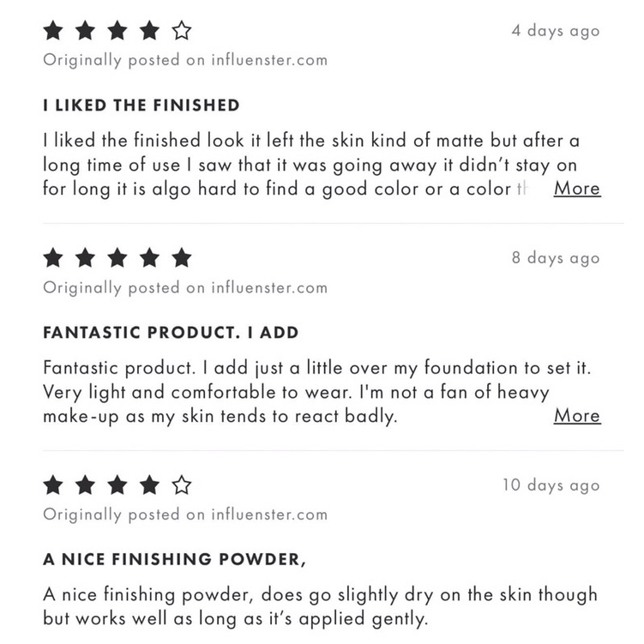This screenshot has height=644, width=644.
Task: Open the influenster.com source under the 4 days ago review
Action: click(269, 60)
